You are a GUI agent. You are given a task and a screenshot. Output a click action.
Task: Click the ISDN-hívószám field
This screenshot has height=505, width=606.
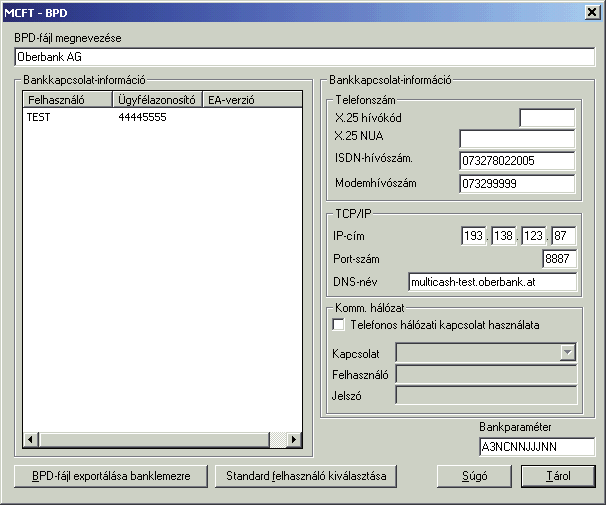tap(517, 161)
